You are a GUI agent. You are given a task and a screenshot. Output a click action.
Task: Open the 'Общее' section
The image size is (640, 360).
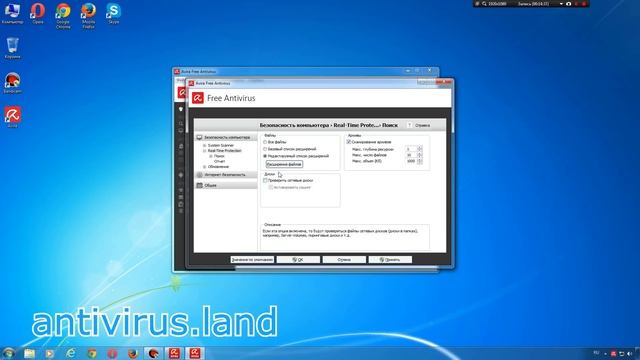[x=226, y=185]
